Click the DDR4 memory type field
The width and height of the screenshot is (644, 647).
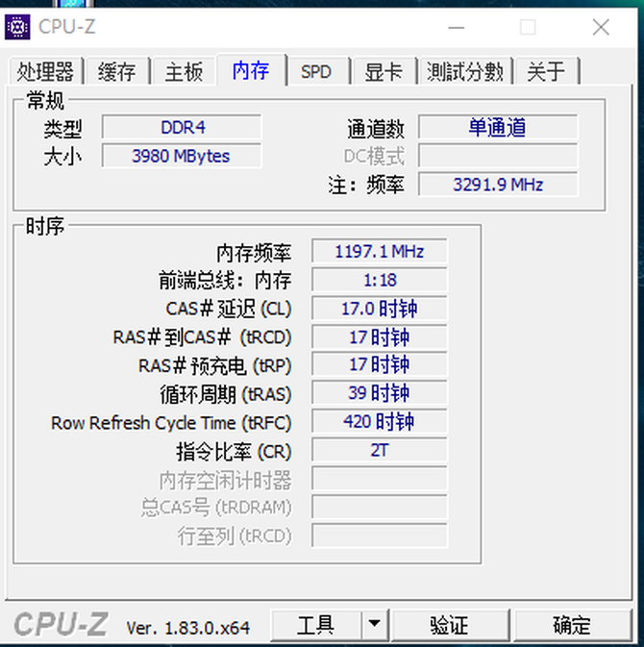pyautogui.click(x=182, y=127)
